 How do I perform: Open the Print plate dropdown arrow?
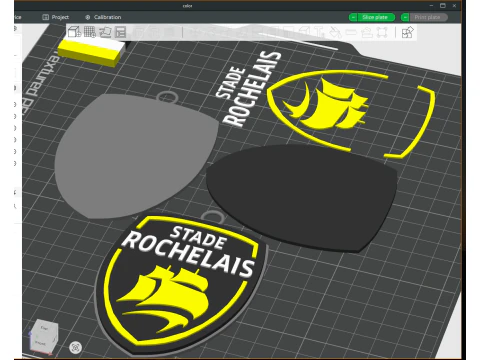[x=405, y=17]
